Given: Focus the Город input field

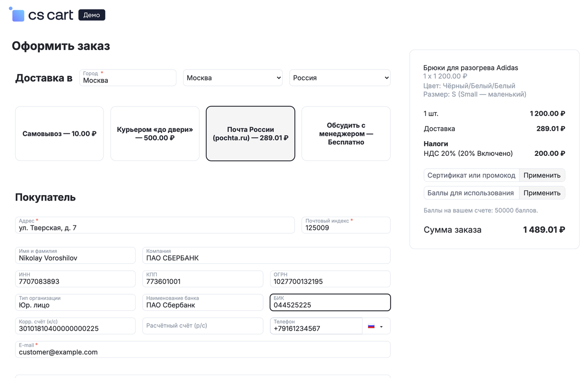Looking at the screenshot, I should [128, 77].
